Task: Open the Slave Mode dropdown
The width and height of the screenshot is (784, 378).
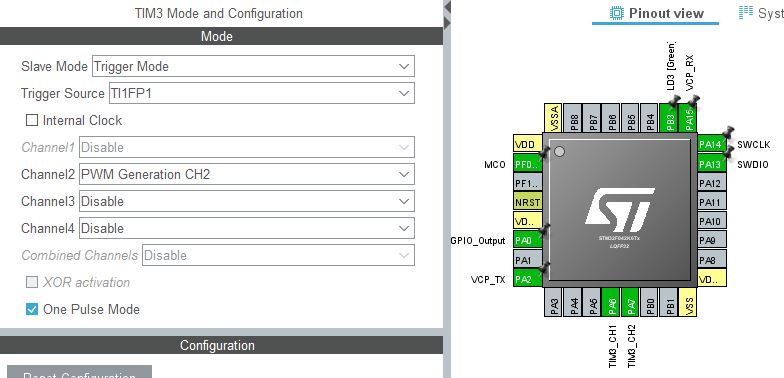Action: [253, 66]
